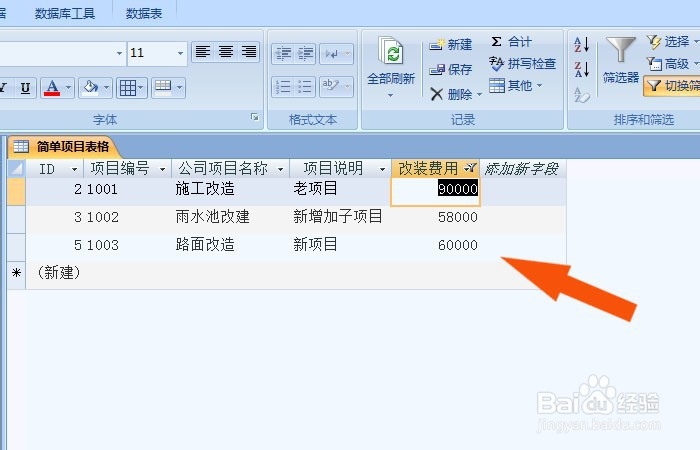This screenshot has width=700, height=450.
Task: Open 数据库工具 ribbon tab
Action: click(65, 14)
